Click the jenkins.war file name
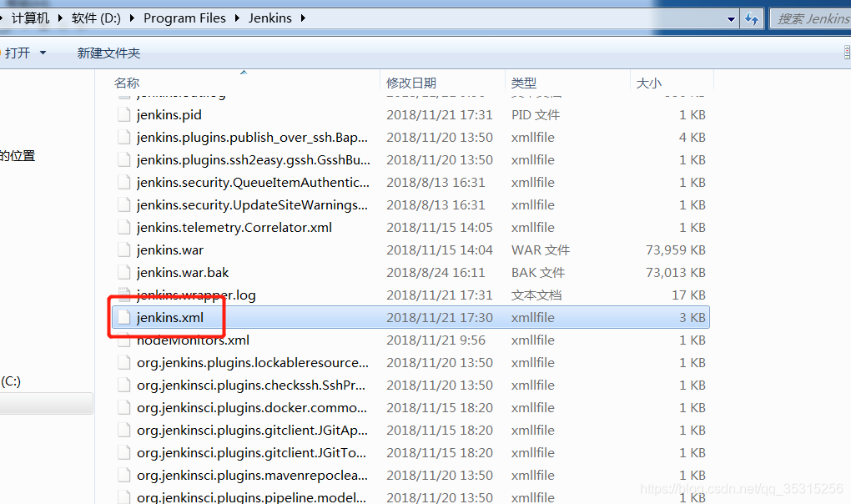This screenshot has width=851, height=504. click(x=170, y=250)
